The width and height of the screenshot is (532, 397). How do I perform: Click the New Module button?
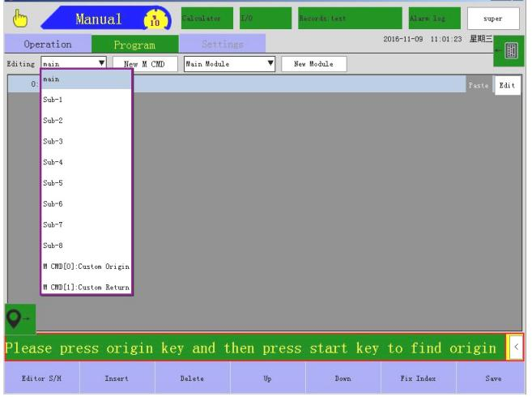tap(314, 62)
